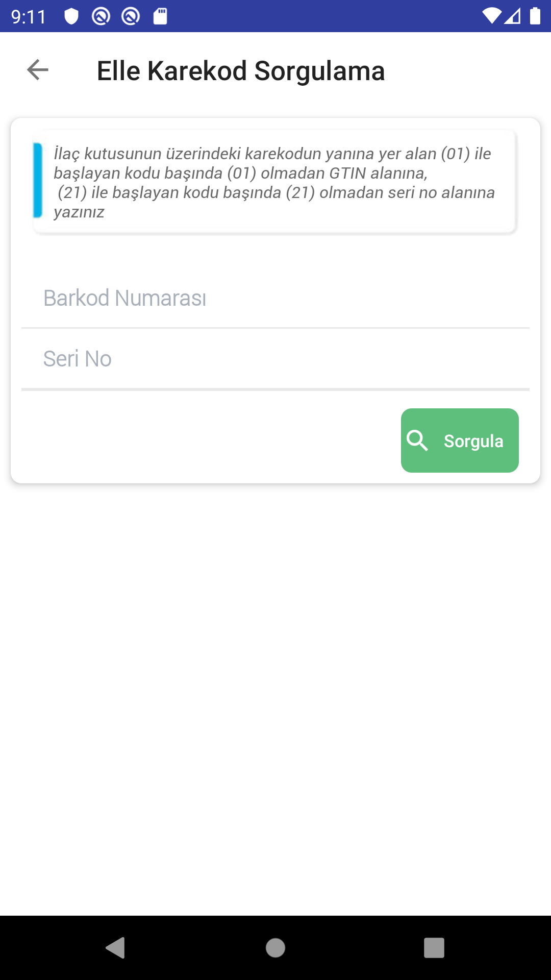Tap the SD card status icon
This screenshot has width=551, height=980.
pos(160,16)
